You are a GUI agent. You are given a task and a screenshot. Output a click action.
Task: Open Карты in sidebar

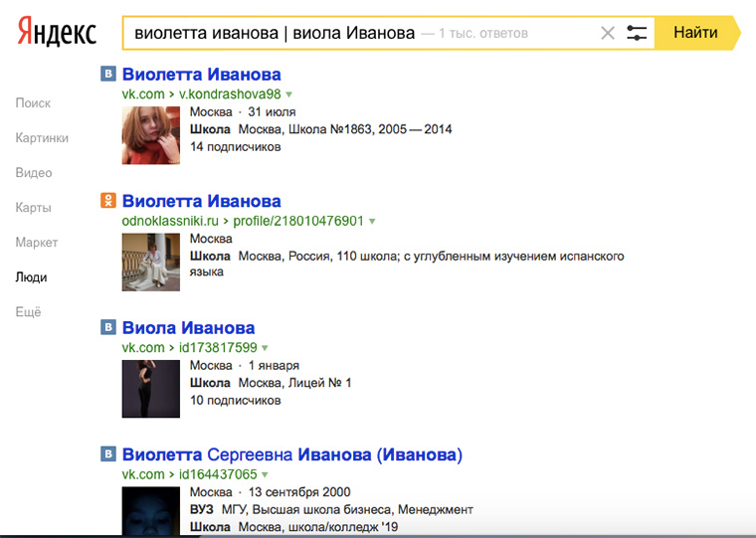tap(33, 208)
